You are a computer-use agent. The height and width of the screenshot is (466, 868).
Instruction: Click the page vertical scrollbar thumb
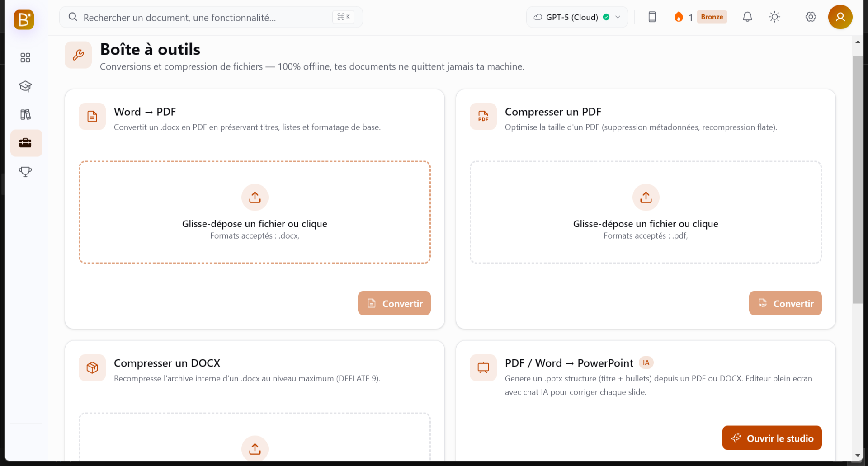[858, 179]
